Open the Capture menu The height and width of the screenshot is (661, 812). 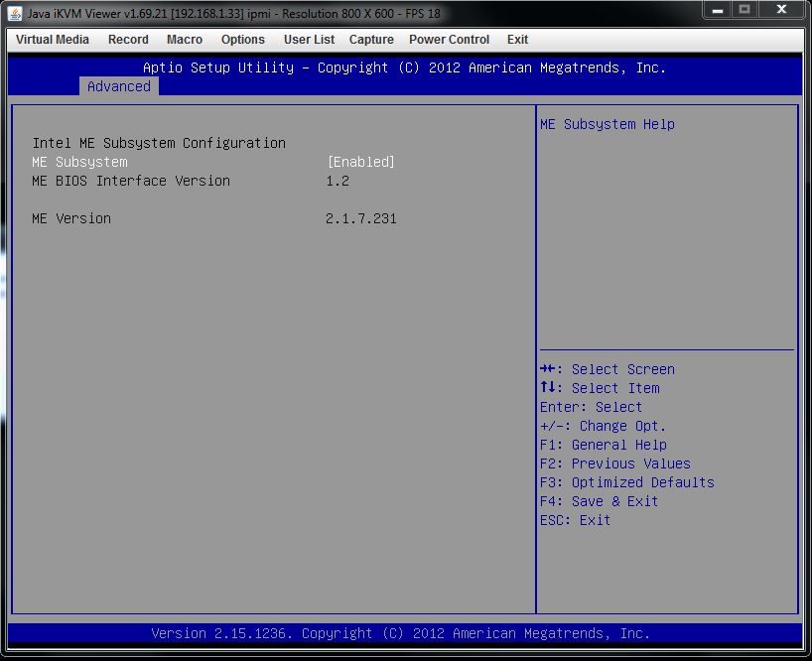[371, 40]
